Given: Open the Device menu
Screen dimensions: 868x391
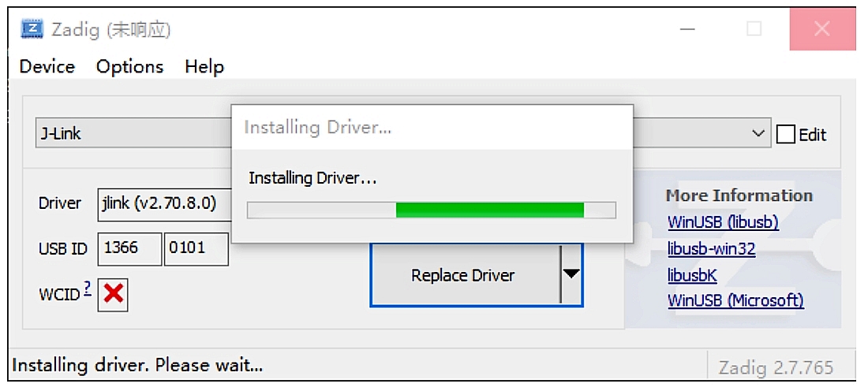Looking at the screenshot, I should point(47,67).
